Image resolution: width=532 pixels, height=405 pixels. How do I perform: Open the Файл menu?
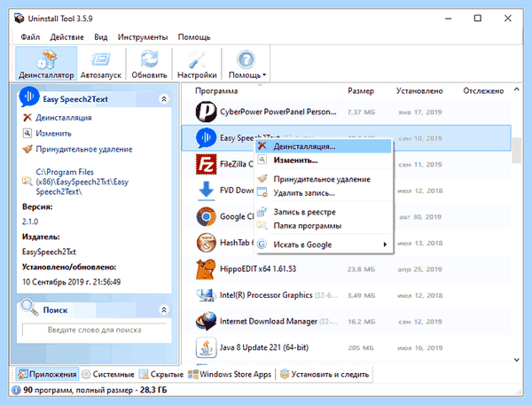(30, 37)
